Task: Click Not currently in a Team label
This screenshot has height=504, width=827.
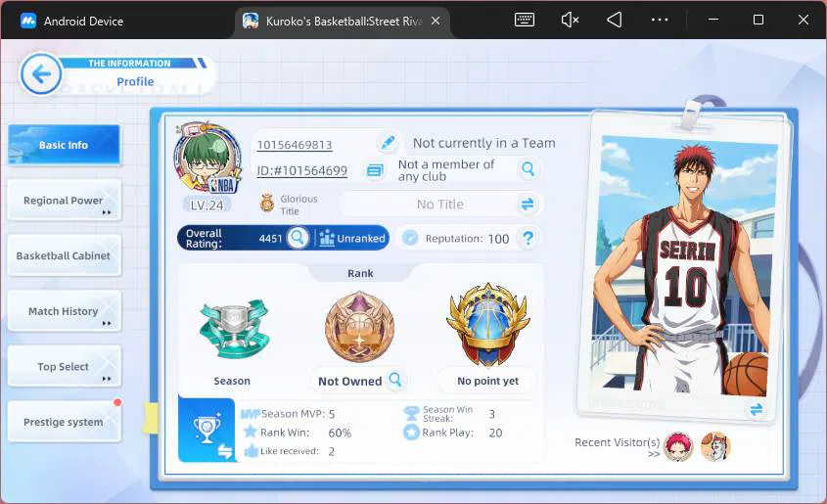Action: (x=483, y=143)
